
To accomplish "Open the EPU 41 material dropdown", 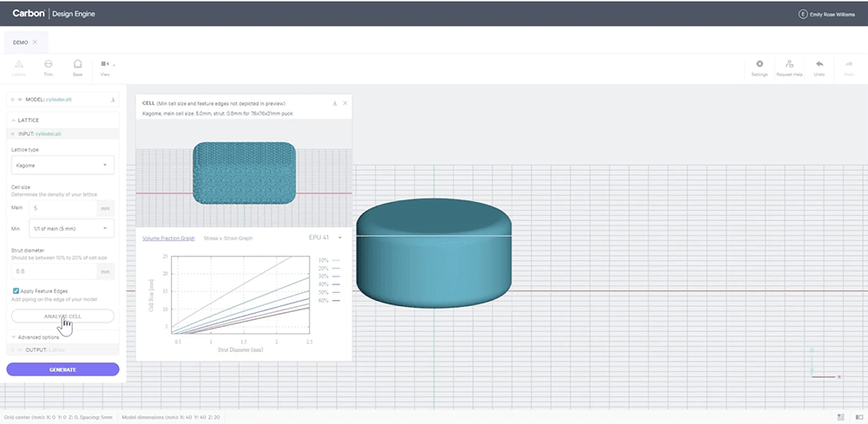I will tap(325, 238).
